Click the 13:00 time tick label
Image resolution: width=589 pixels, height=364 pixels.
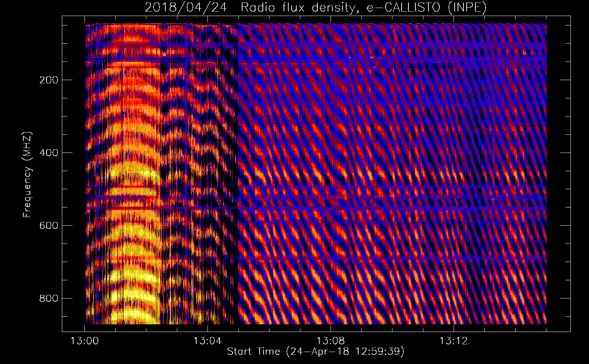pos(84,341)
